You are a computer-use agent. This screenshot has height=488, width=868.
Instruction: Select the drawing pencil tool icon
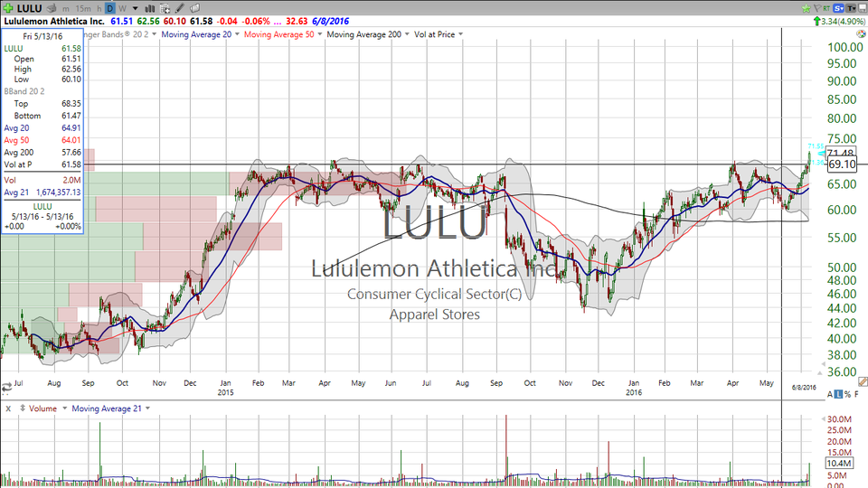(179, 8)
